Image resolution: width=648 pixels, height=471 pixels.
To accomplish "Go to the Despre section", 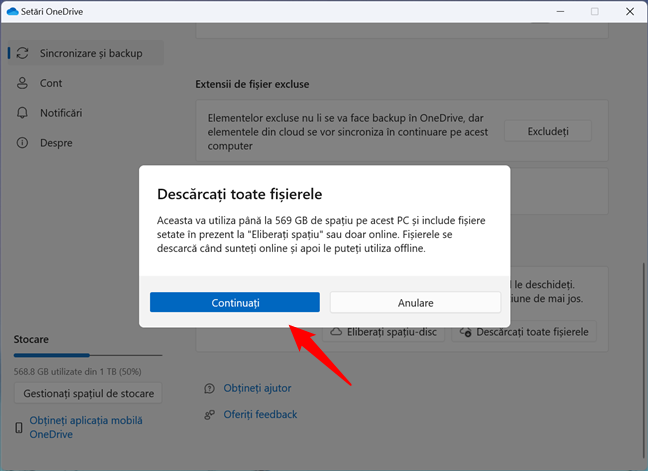I will pyautogui.click(x=56, y=143).
